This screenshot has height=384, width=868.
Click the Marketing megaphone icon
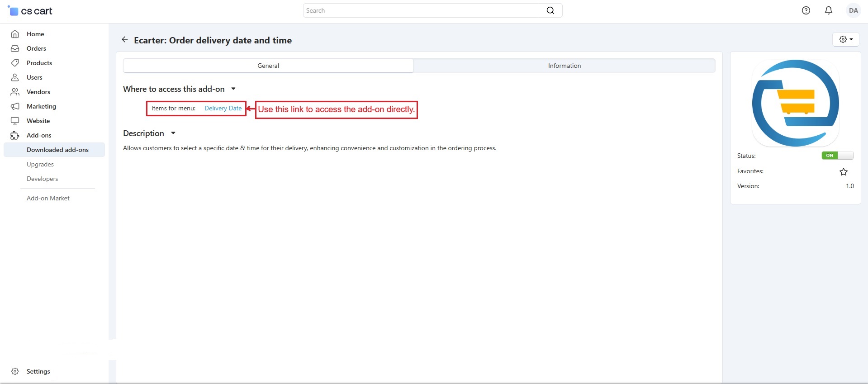pyautogui.click(x=15, y=106)
